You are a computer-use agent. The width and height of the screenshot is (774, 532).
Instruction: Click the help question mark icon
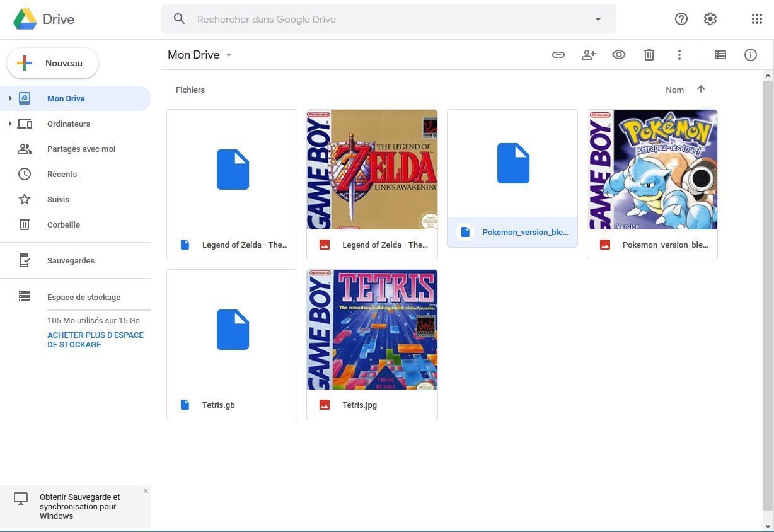681,19
